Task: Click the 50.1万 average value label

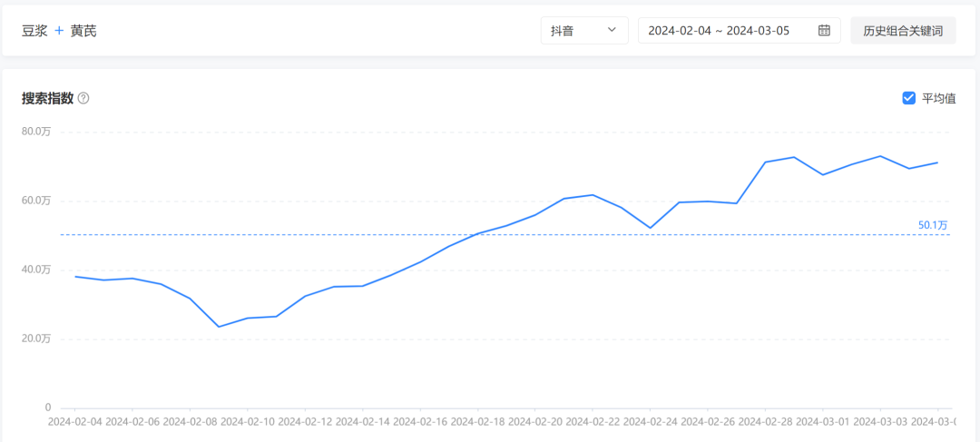Action: (933, 224)
